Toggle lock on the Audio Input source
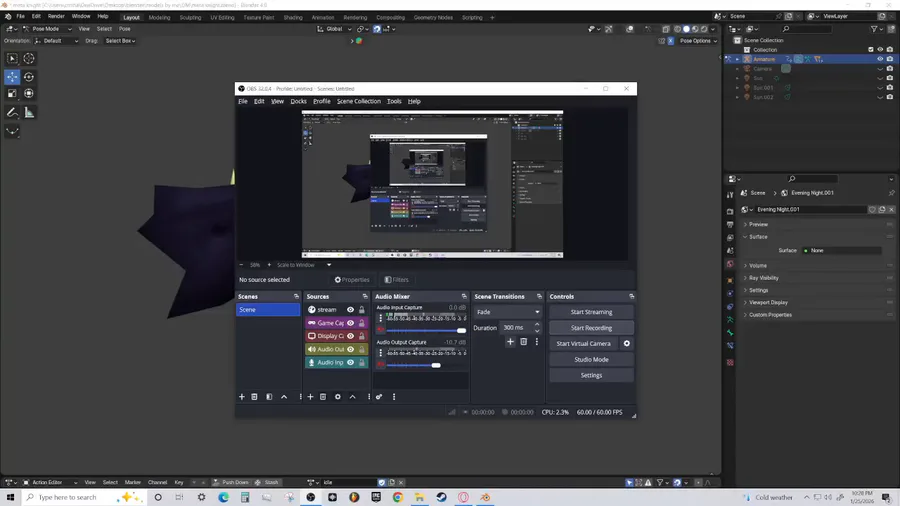Viewport: 900px width, 506px height. (362, 363)
